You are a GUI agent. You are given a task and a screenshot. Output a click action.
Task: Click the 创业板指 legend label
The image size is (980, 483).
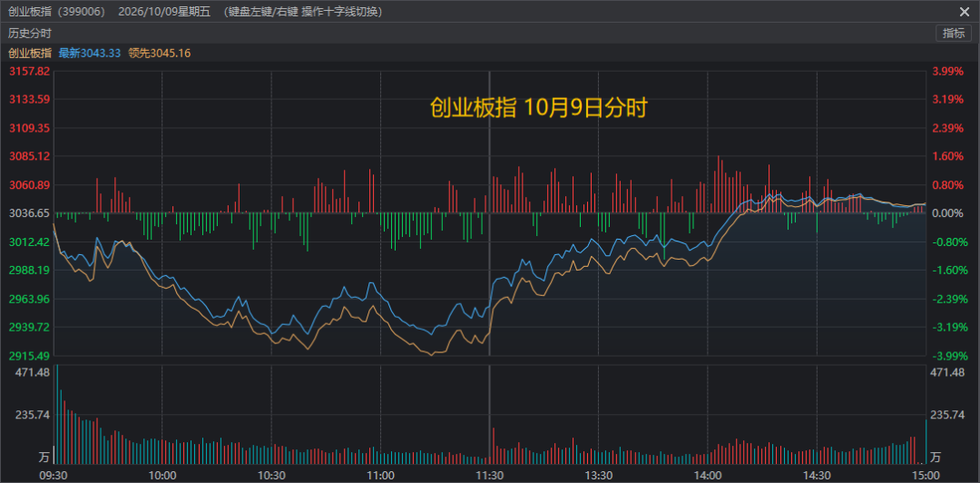pyautogui.click(x=30, y=54)
